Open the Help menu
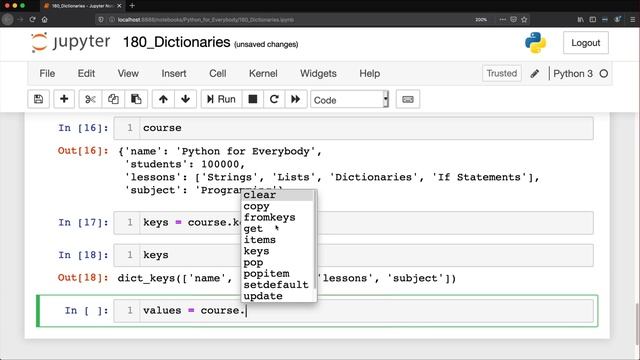Screen dimensions: 640x360 tap(370, 73)
